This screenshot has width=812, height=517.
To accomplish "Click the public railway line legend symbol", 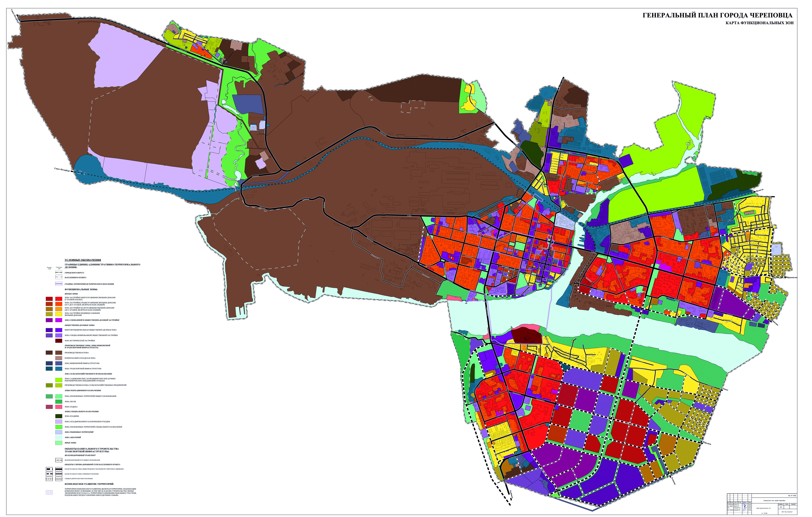I will tap(59, 460).
